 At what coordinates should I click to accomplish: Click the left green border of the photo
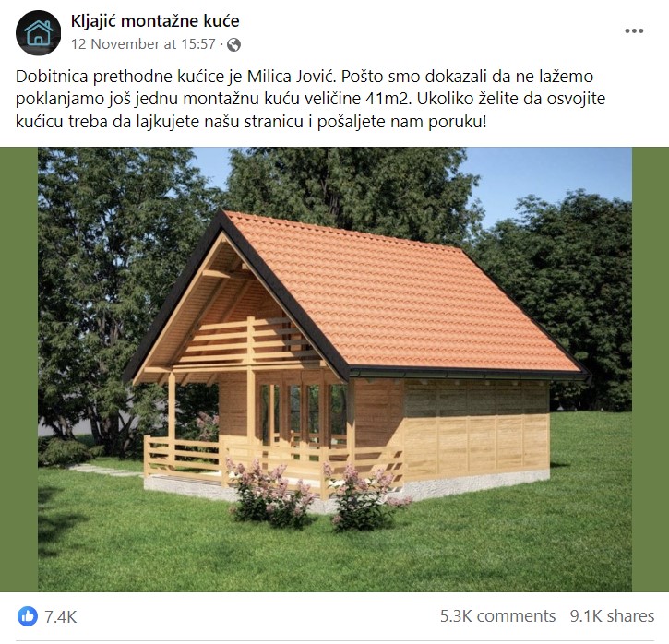coord(18,369)
